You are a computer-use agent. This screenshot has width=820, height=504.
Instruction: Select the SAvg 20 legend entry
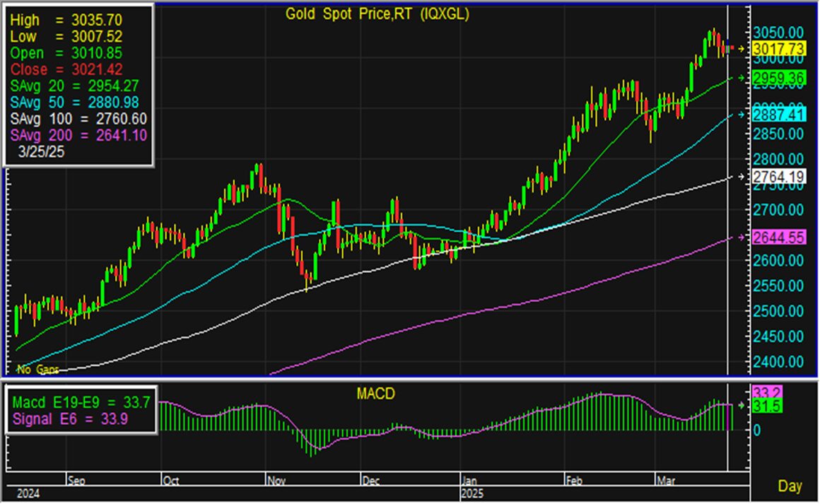(76, 86)
